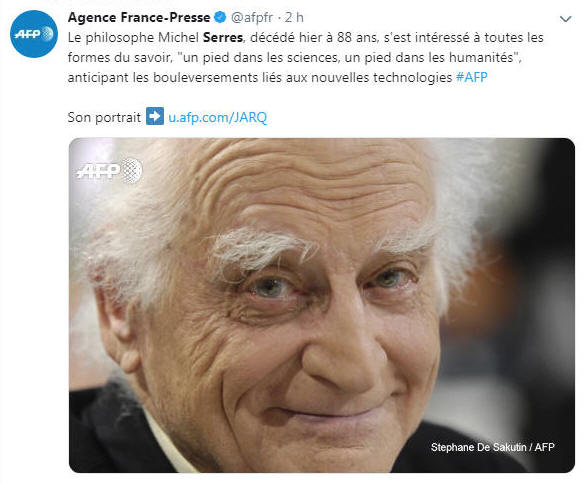Open the #AFP hashtag
The width and height of the screenshot is (583, 484).
(x=471, y=77)
